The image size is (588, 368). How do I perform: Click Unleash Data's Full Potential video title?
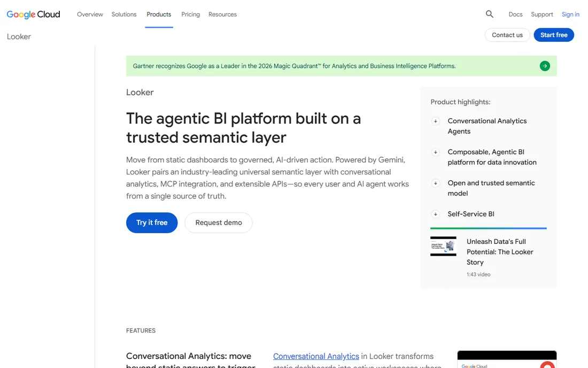(x=499, y=252)
